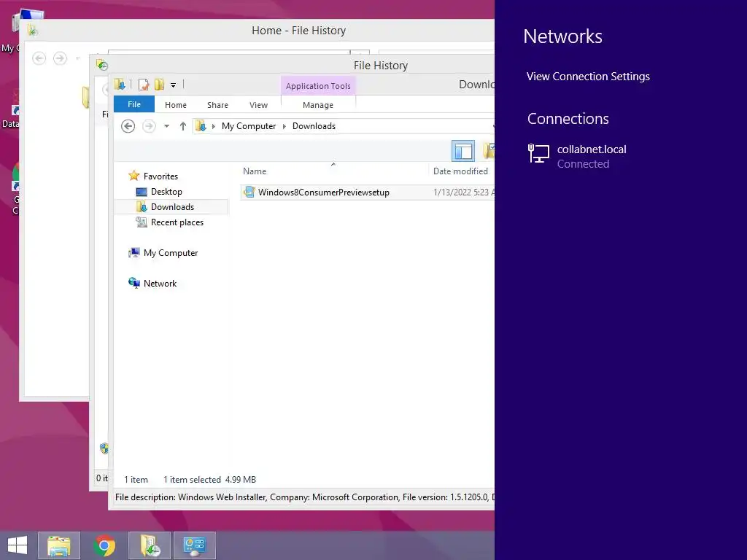Click the wired network icon for collabnet.local

click(x=539, y=153)
